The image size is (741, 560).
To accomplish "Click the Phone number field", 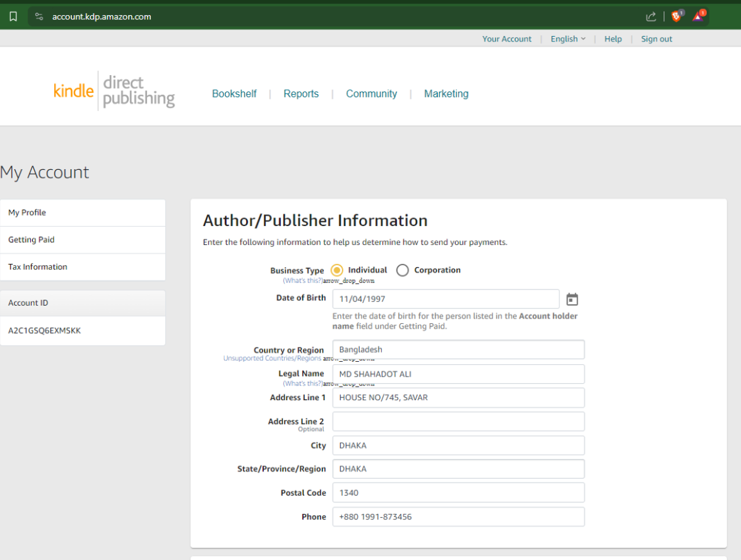I will click(x=458, y=516).
